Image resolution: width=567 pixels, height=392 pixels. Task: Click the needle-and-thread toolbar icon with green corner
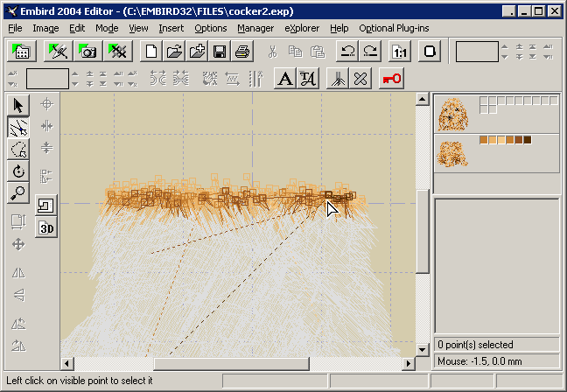click(59, 52)
